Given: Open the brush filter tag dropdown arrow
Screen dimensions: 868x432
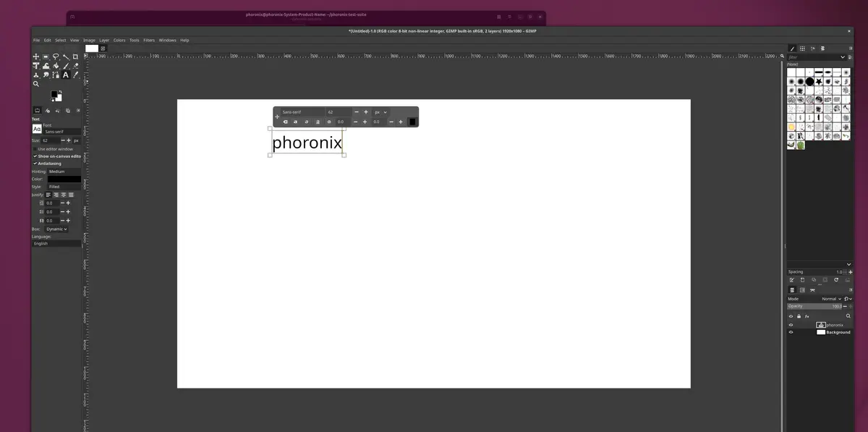Looking at the screenshot, I should point(842,56).
